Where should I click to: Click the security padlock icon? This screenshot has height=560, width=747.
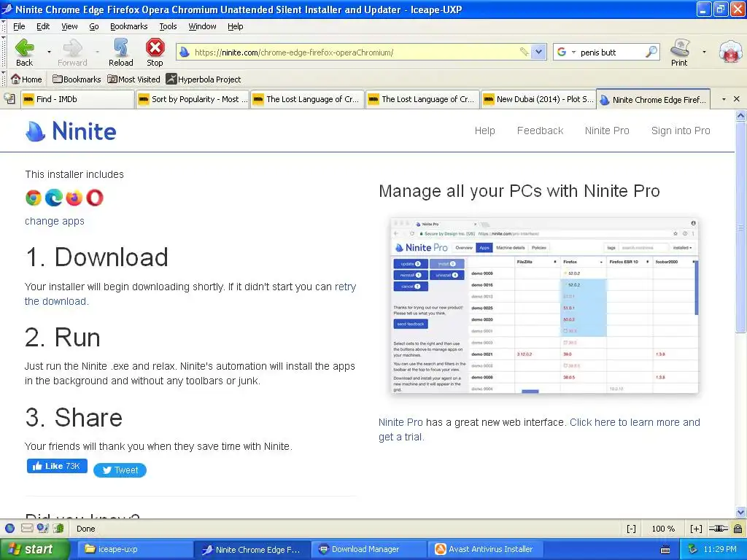pos(738,529)
